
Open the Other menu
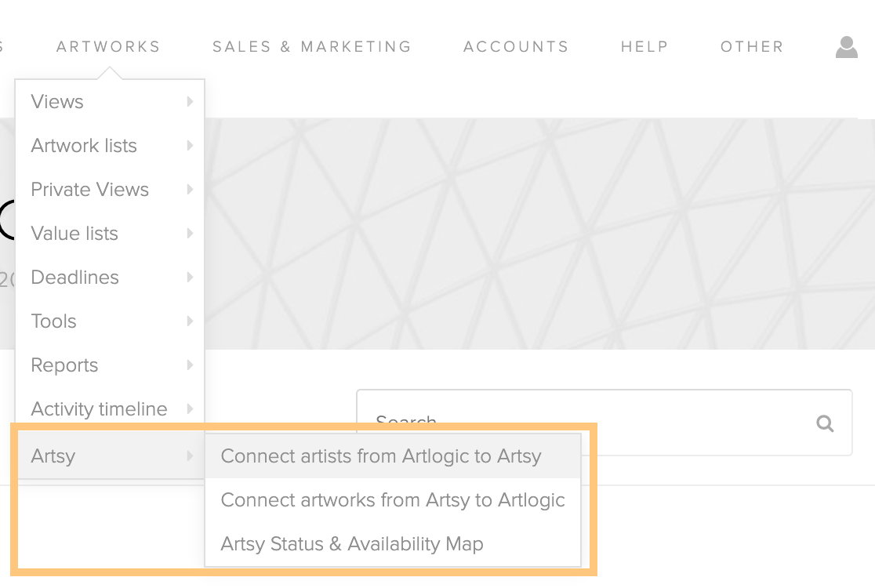pyautogui.click(x=752, y=47)
